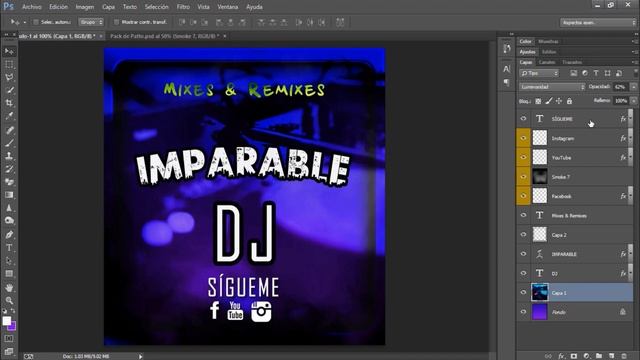
Task: Open the Grupo auto-select dropdown
Action: (x=91, y=22)
